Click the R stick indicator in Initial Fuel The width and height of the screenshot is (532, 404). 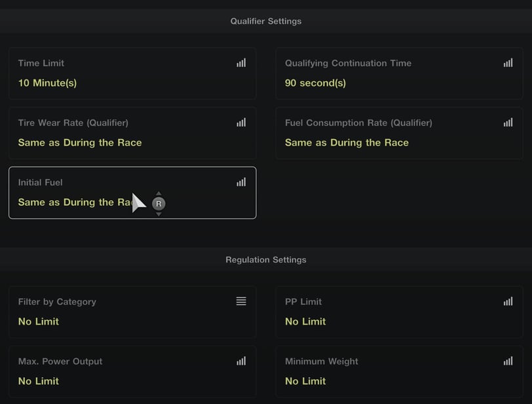tap(159, 204)
